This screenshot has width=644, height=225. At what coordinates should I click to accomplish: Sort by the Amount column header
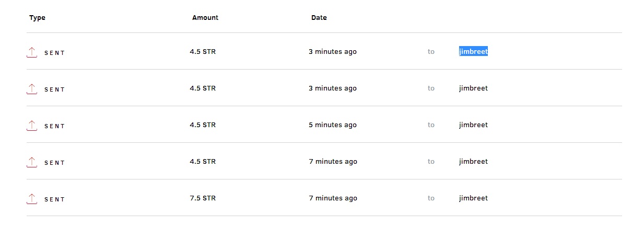[x=205, y=18]
